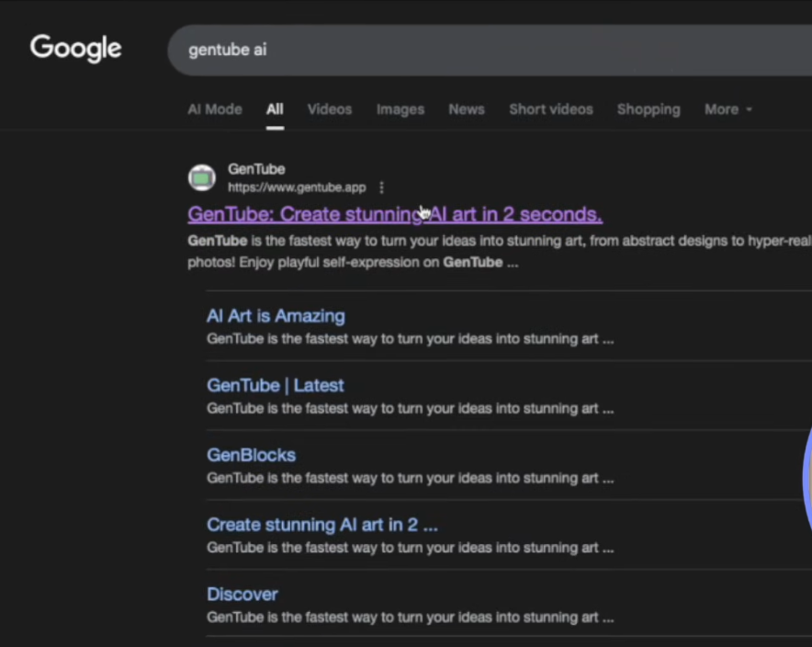Open the 'AI Art is Amazing' sitelink
812x647 pixels.
click(276, 316)
